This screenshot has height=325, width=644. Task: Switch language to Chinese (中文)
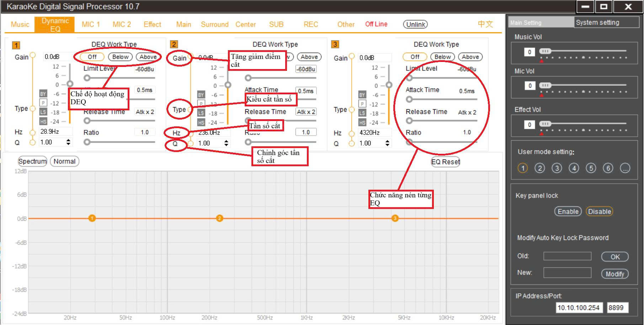point(485,24)
